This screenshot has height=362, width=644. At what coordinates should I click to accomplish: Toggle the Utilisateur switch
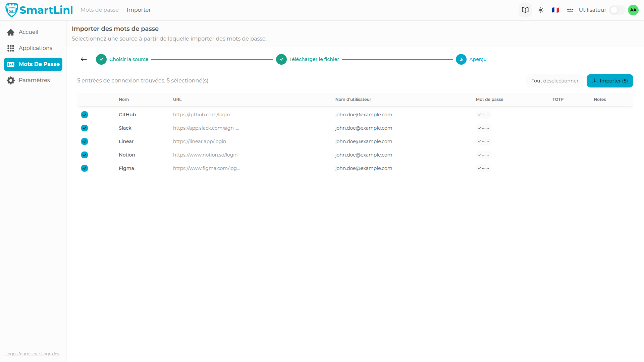pyautogui.click(x=616, y=10)
